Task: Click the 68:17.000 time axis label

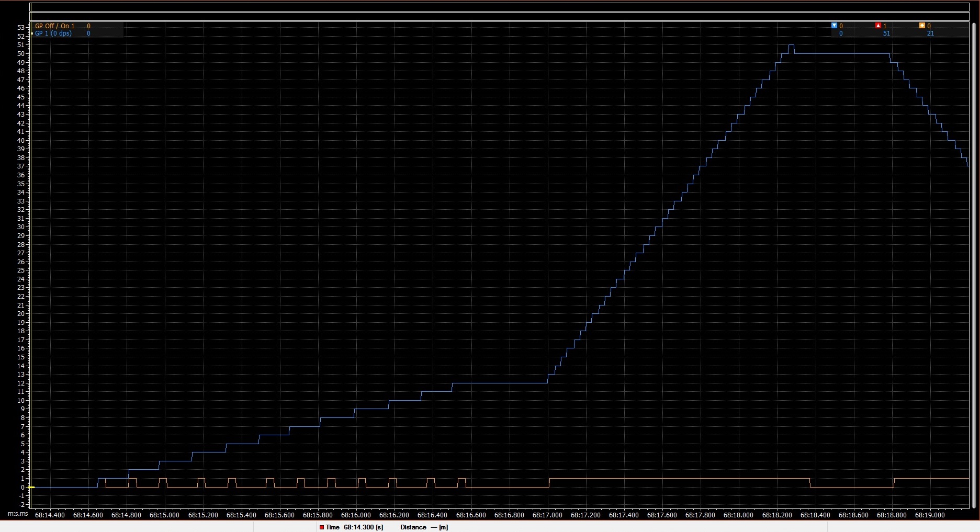Action: [547, 515]
